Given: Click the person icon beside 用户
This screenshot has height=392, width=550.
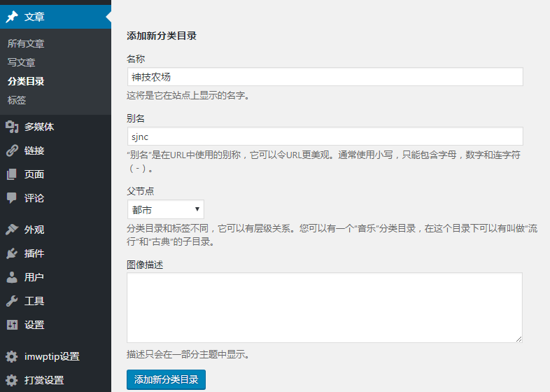Looking at the screenshot, I should pos(12,277).
